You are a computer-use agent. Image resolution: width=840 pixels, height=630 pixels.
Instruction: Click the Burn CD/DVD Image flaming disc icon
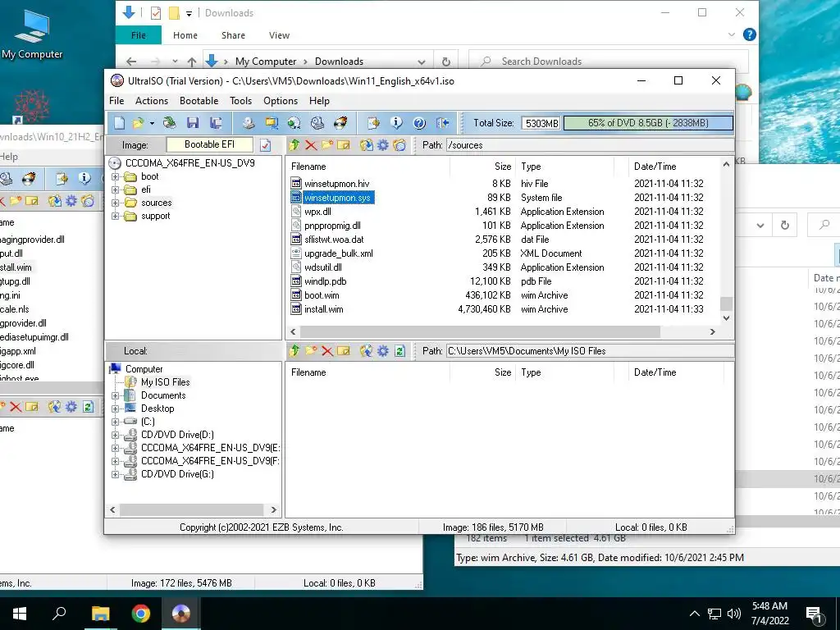340,123
